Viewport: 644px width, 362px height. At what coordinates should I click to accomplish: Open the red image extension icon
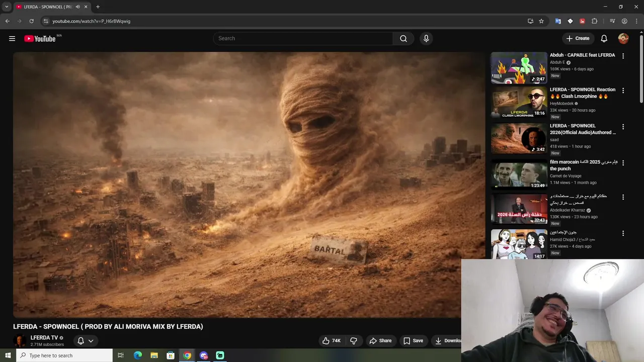(x=582, y=21)
